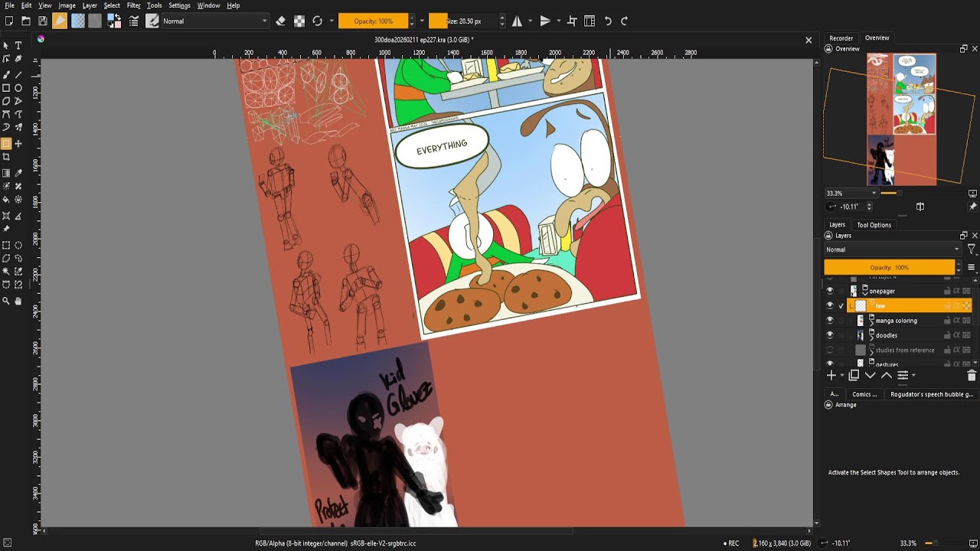
Task: Choose the Elliptical Selection tool
Action: [x=18, y=245]
